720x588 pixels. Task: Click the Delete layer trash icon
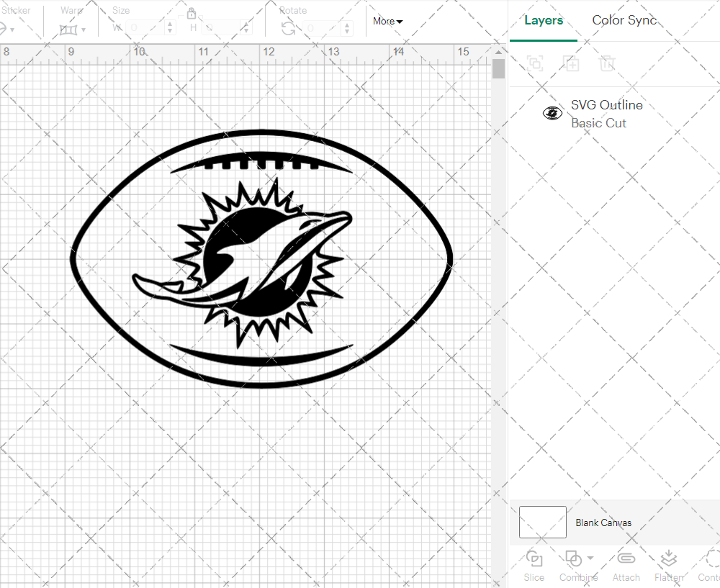pyautogui.click(x=606, y=63)
